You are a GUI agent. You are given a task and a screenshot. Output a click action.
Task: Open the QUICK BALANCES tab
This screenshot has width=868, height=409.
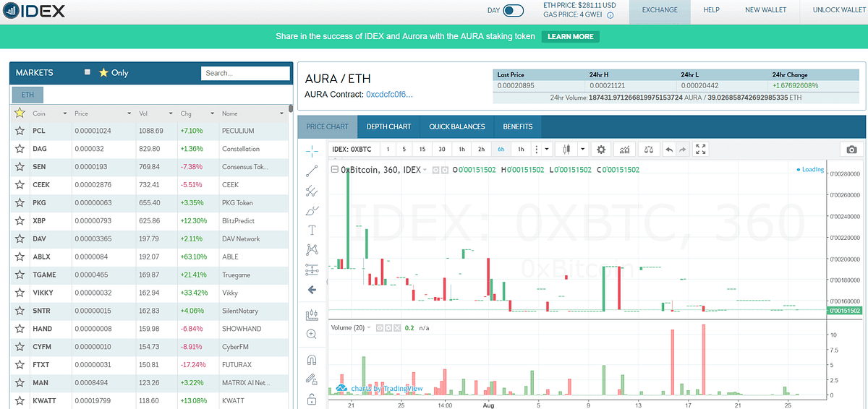click(x=457, y=126)
